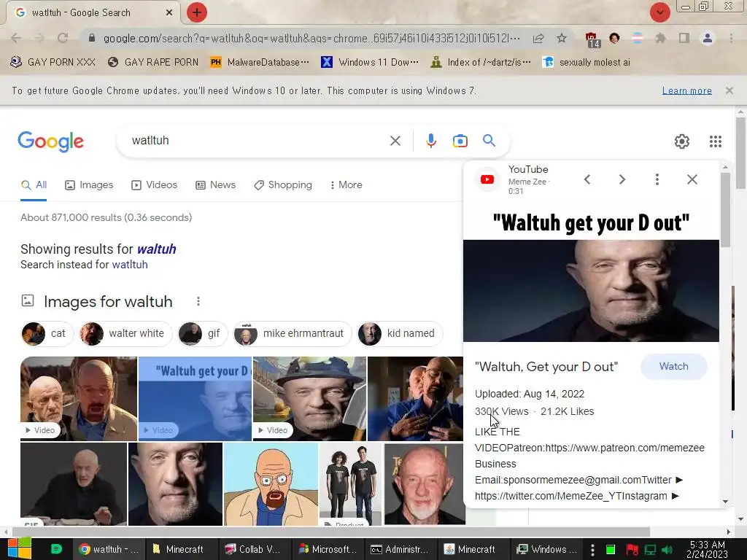Viewport: 747px width, 560px height.
Task: Open the Windows 11 Dow... bookmark
Action: pyautogui.click(x=370, y=63)
